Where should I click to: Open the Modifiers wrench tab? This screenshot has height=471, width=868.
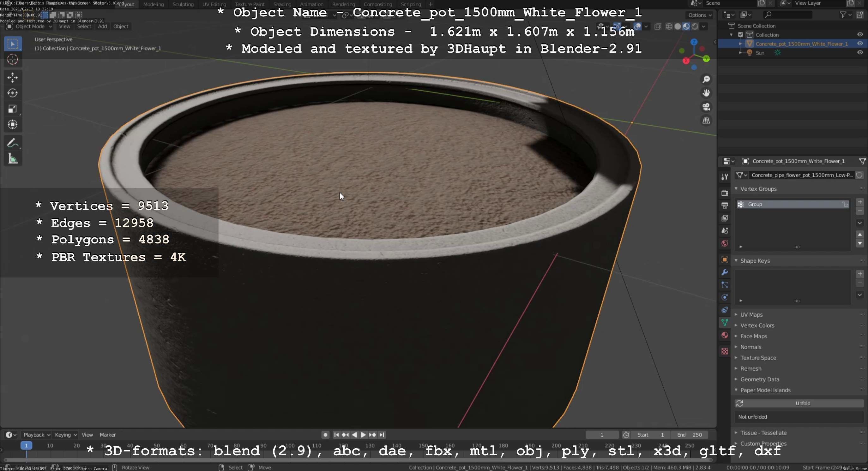click(x=725, y=272)
